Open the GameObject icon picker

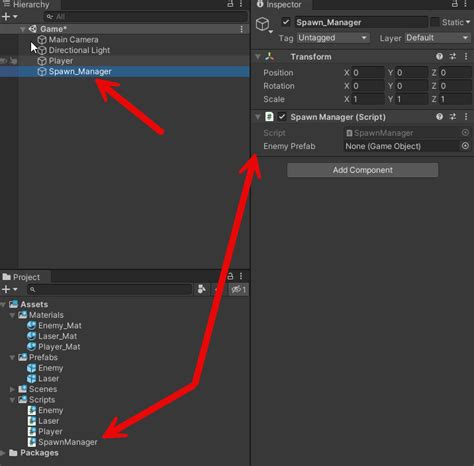(x=264, y=25)
